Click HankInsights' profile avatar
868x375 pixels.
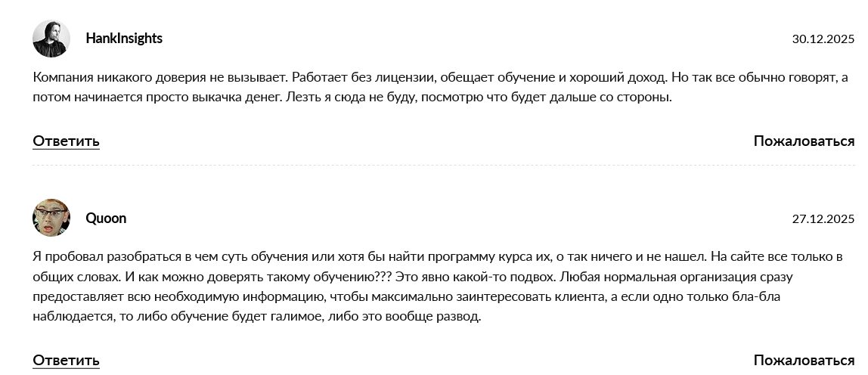coord(51,39)
